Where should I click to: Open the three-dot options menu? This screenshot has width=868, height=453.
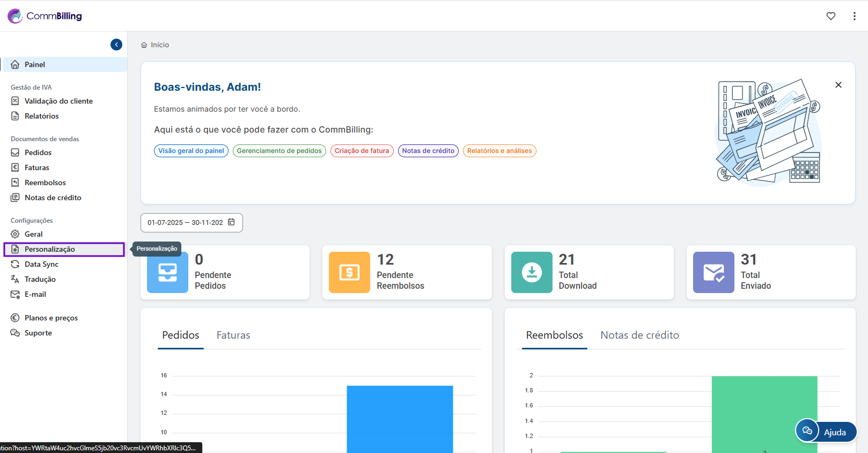click(854, 16)
